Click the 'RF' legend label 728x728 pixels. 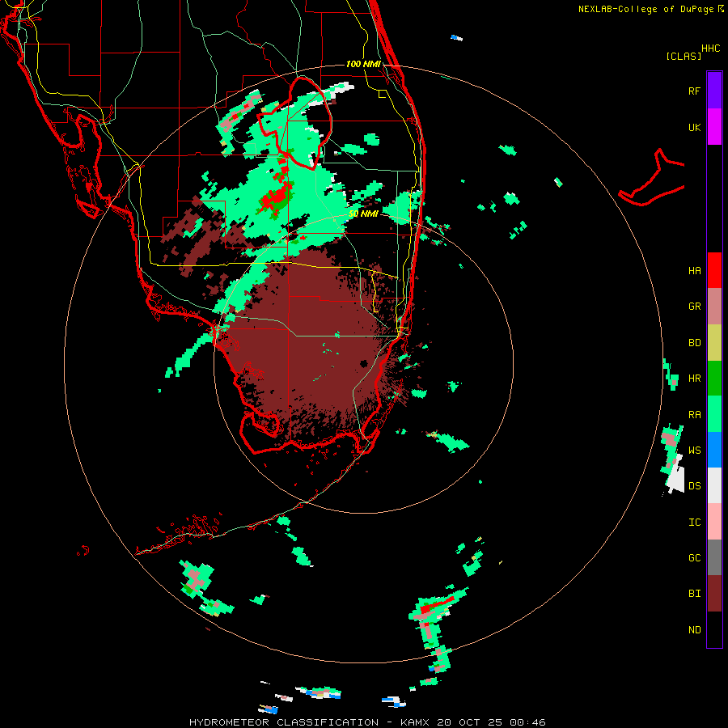pos(694,91)
